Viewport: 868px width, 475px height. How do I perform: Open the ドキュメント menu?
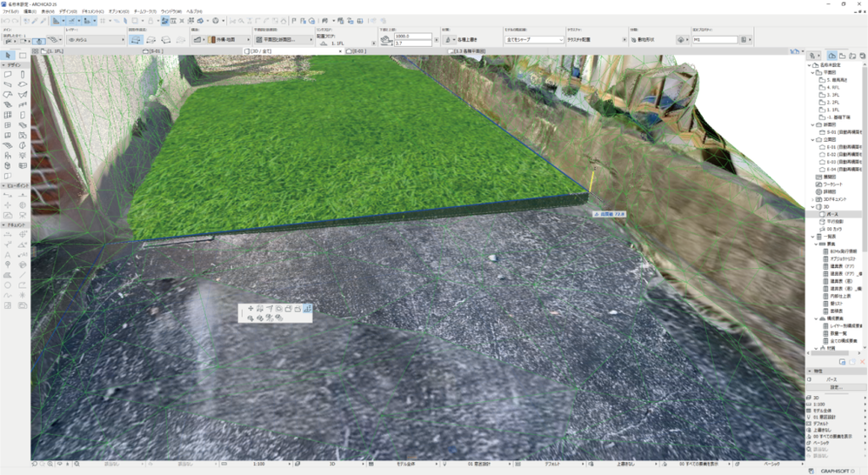tap(92, 11)
